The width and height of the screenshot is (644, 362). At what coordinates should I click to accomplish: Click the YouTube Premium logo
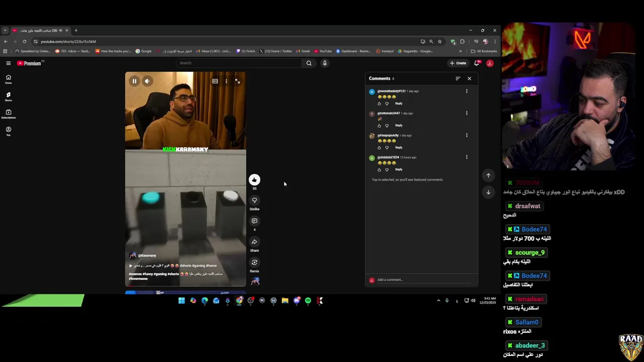pos(29,63)
